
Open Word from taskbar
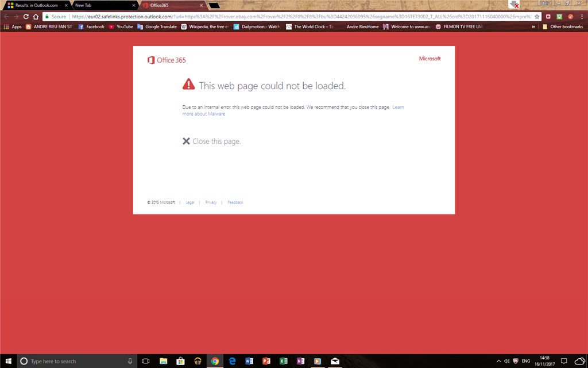click(x=249, y=361)
